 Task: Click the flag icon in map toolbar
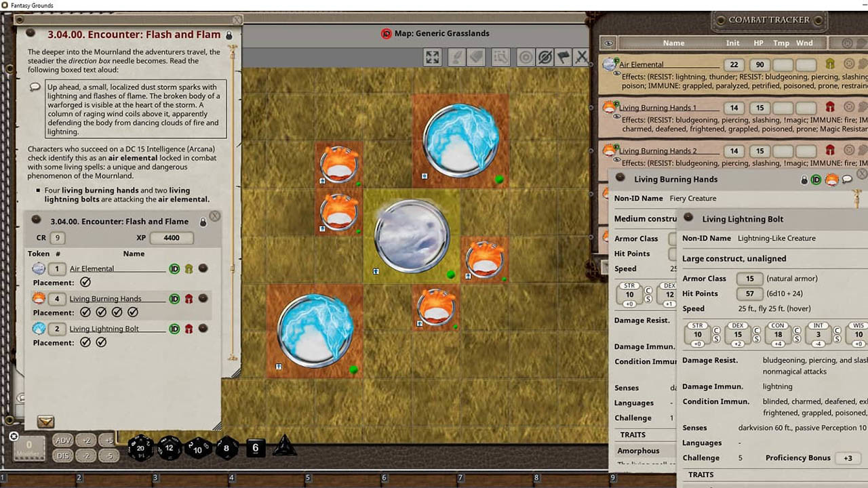(x=563, y=58)
